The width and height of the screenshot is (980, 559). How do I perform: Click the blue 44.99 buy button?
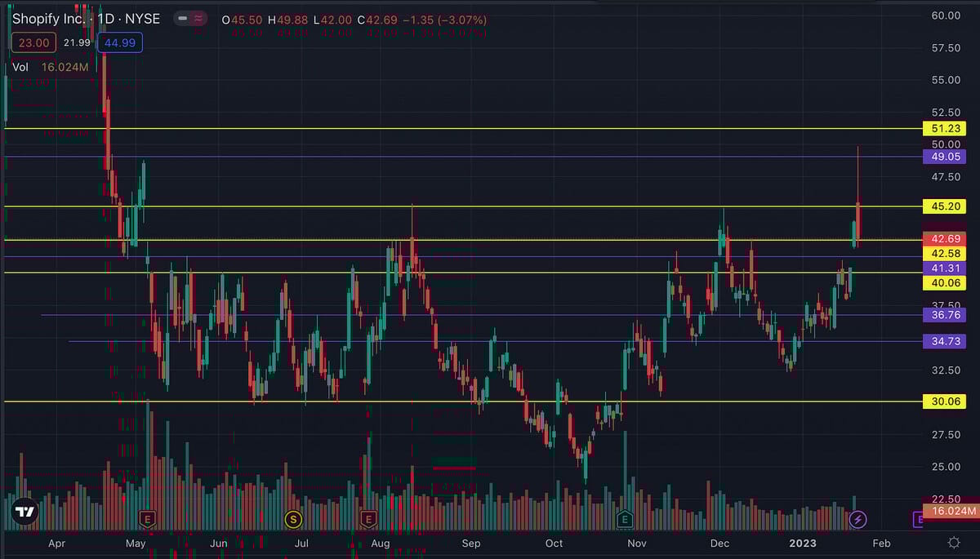(x=119, y=42)
